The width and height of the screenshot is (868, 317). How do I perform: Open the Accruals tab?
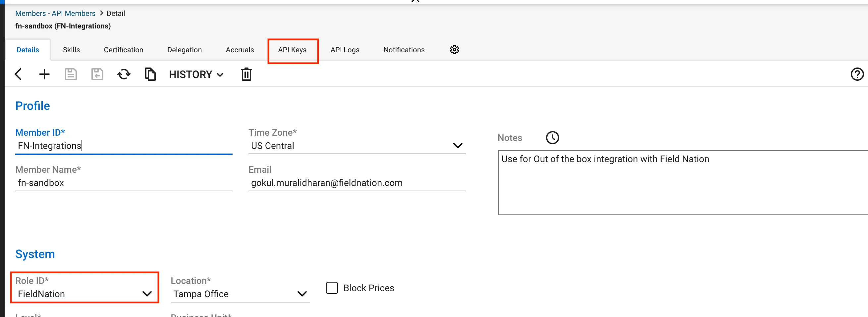coord(240,50)
